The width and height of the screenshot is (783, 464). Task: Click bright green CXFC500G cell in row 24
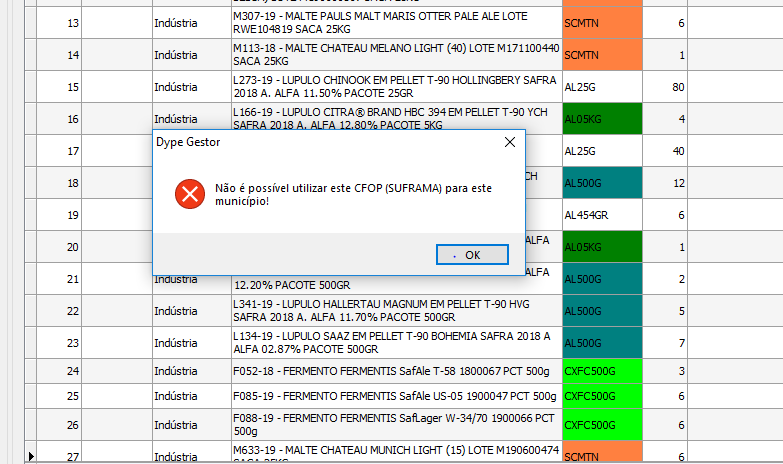point(602,371)
